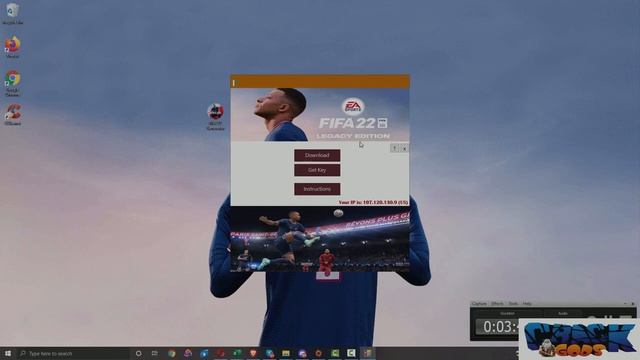This screenshot has height=360, width=640.
Task: Click the "Type here to search" taskbar box
Action: 73,353
